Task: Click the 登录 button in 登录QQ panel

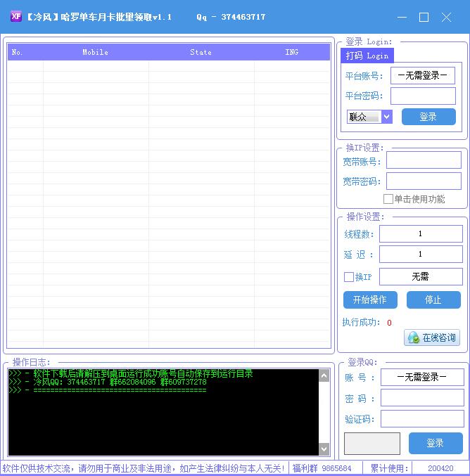Action: coord(436,443)
